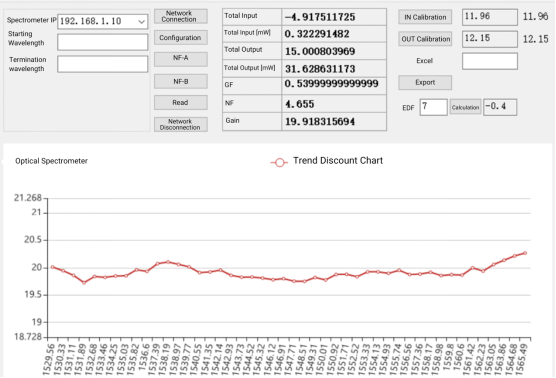Screen dimensions: 556x378
Task: Click the Excel filename input field
Action: [x=490, y=61]
